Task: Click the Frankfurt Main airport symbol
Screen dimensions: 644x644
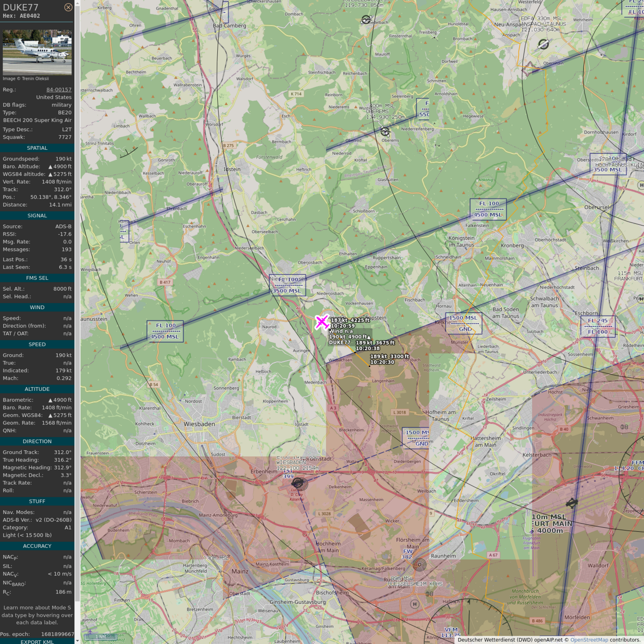Action: (572, 503)
